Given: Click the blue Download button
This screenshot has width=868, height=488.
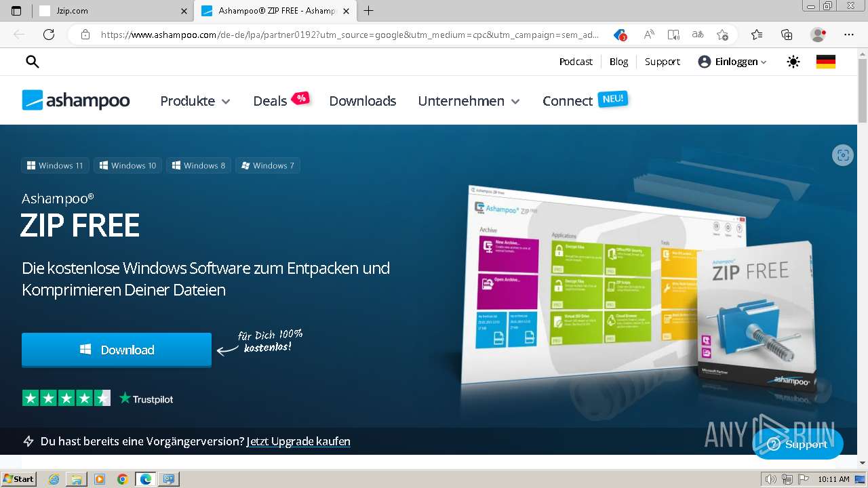Looking at the screenshot, I should (117, 350).
